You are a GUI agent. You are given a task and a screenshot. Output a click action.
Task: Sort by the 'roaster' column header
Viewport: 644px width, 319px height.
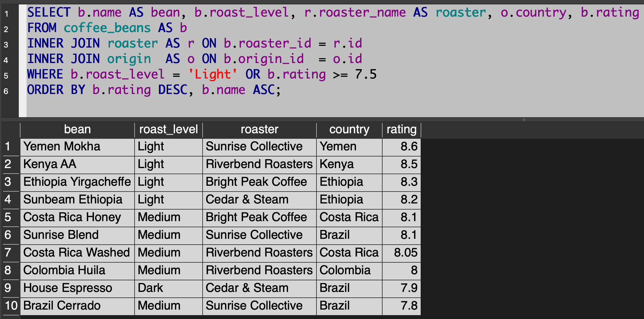tap(259, 130)
